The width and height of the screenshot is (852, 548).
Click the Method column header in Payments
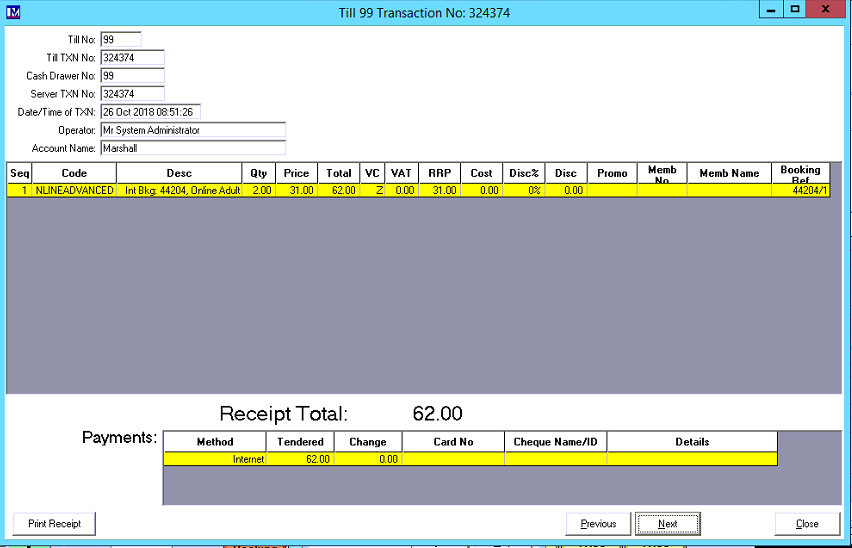tap(215, 442)
